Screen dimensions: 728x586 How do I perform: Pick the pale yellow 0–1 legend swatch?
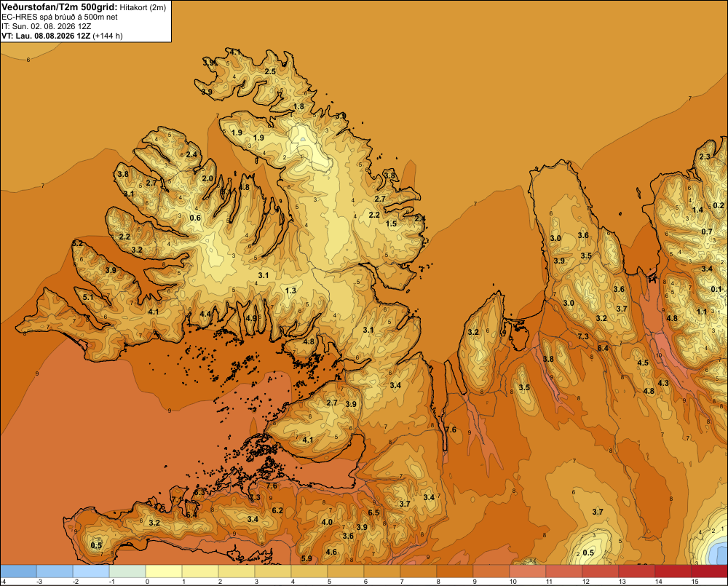click(x=164, y=571)
